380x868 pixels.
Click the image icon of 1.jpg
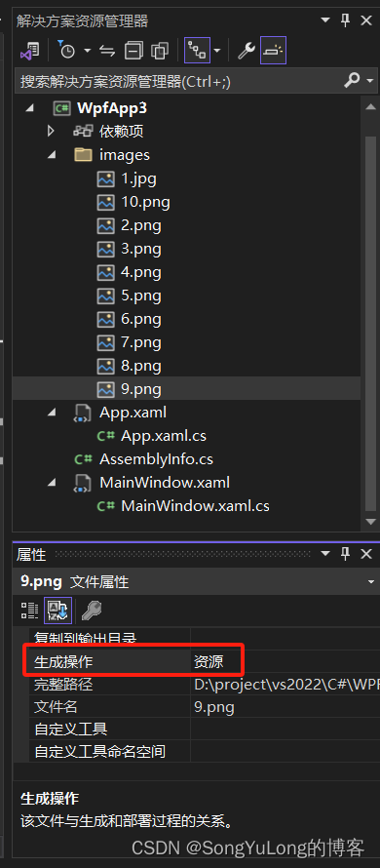tap(105, 178)
